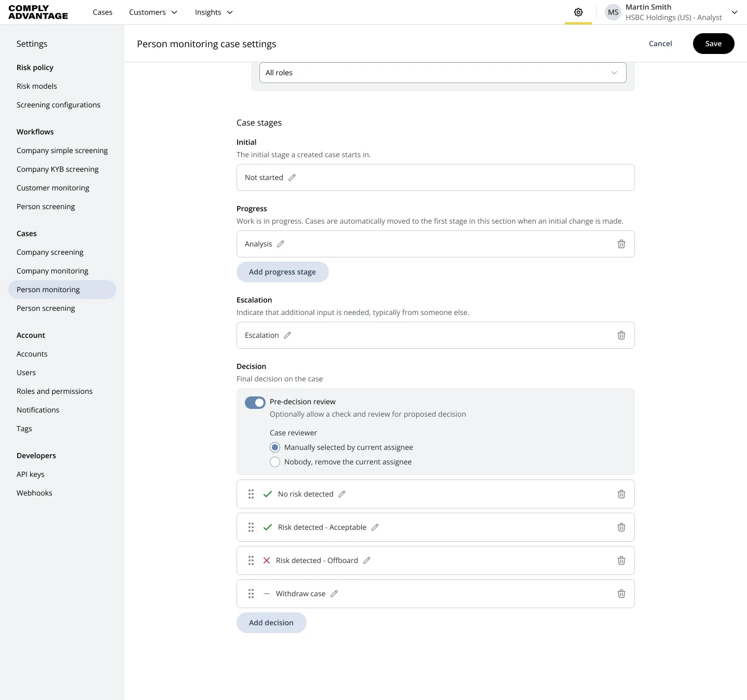Viewport: 747px width, 700px height.
Task: Click the drag handle beside "Withdraw case"
Action: coord(251,594)
